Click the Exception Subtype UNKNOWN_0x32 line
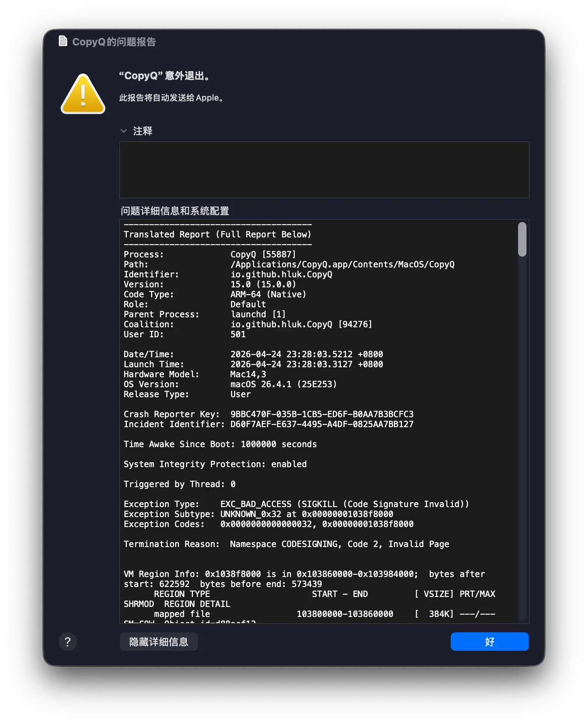Screen dimensions: 588x723 [258, 514]
